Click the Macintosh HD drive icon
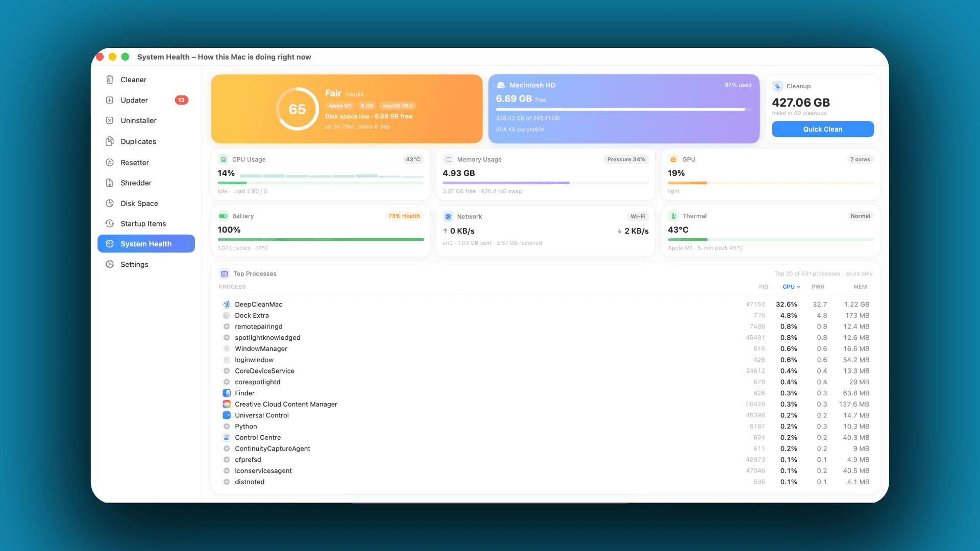980x551 pixels. pos(501,85)
